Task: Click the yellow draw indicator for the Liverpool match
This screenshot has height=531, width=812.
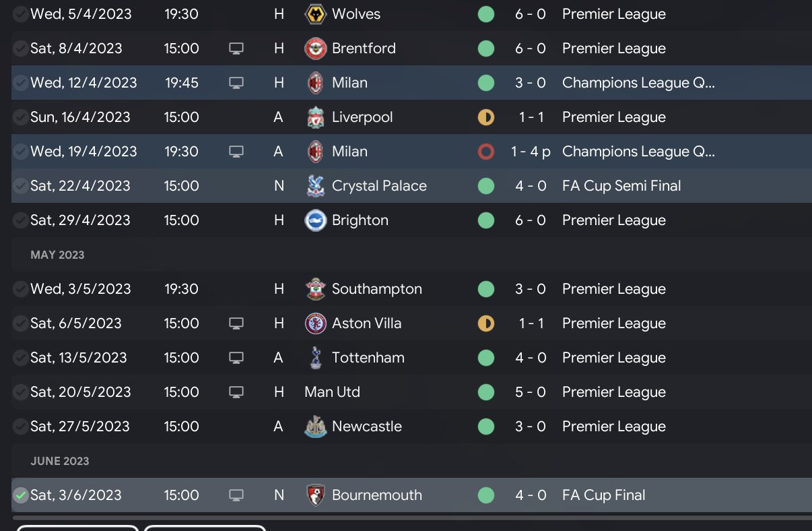Action: point(485,117)
